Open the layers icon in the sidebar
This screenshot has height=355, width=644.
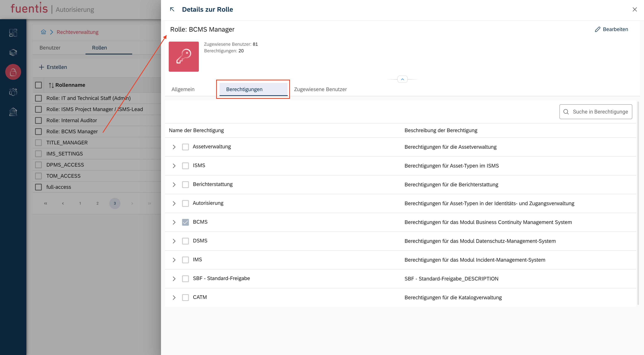point(13,53)
